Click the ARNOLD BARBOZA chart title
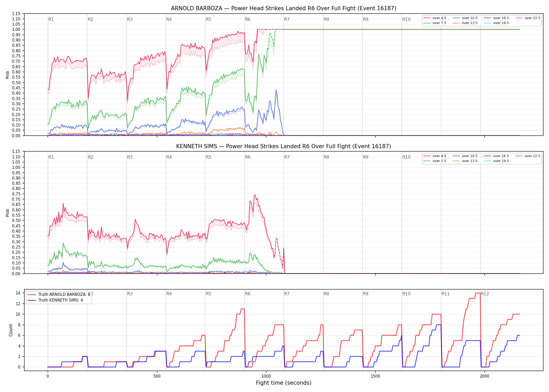The image size is (549, 392). 284,8
